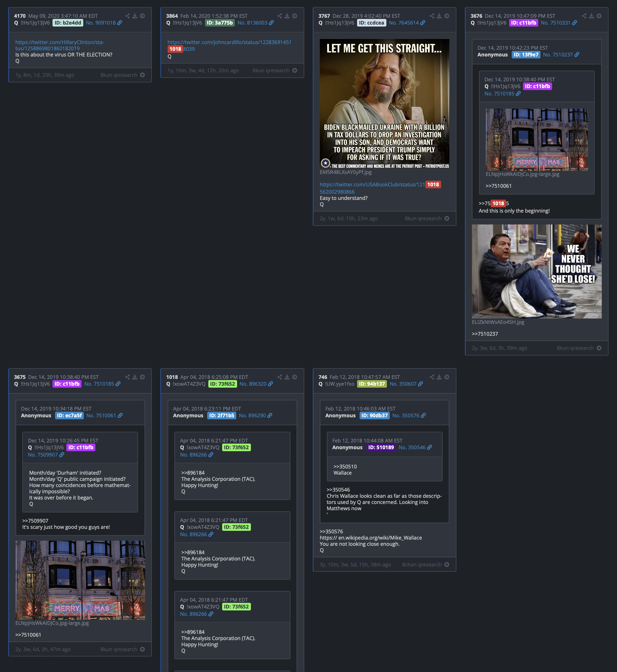
Task: Click the ID: ec7a5f badge in post 3675
Action: pyautogui.click(x=69, y=416)
